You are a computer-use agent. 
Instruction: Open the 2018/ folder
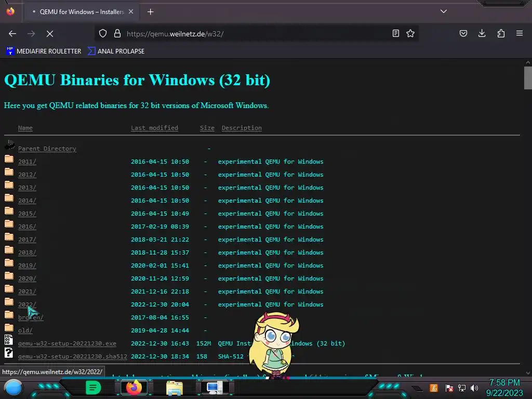27,253
